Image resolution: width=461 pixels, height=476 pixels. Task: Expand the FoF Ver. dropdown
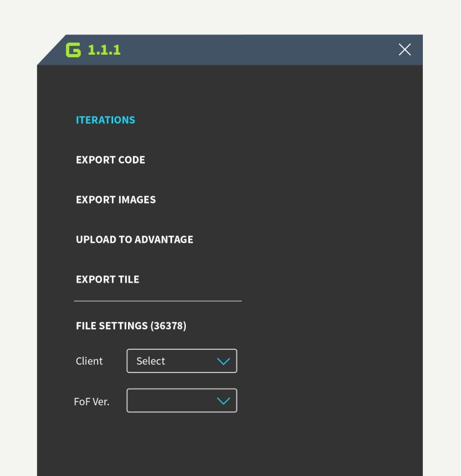tap(182, 400)
